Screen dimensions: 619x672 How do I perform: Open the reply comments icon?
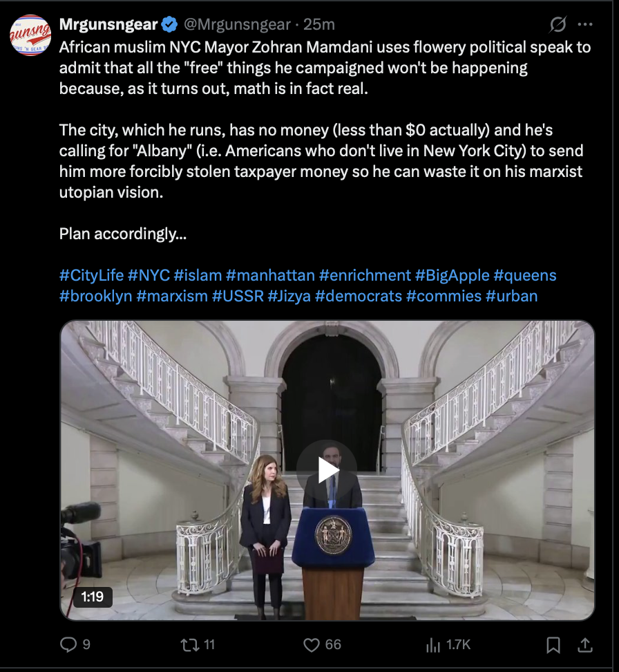(x=68, y=644)
